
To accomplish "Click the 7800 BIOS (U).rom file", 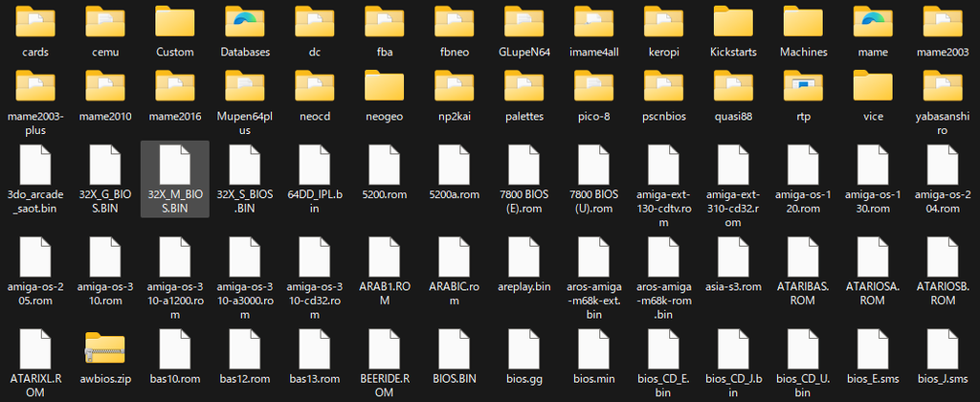I will pos(593,179).
